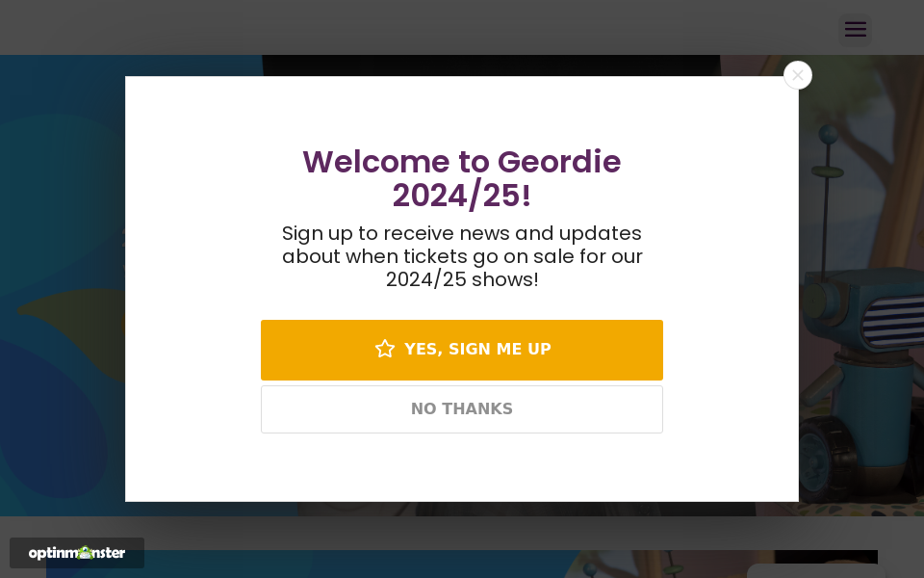Dismiss the signup popup via its close toggle
The image size is (924, 578).
(x=798, y=75)
